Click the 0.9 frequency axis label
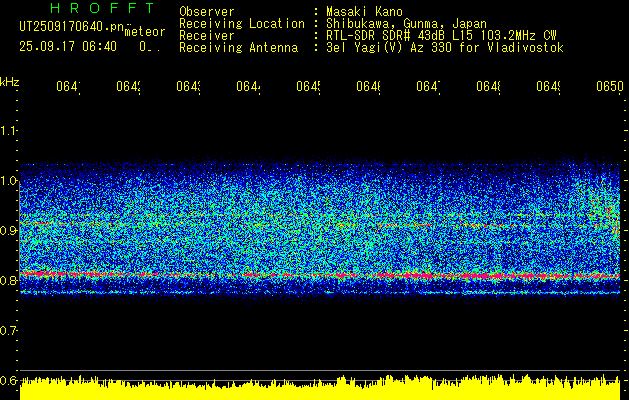This screenshot has width=629, height=400. point(8,231)
